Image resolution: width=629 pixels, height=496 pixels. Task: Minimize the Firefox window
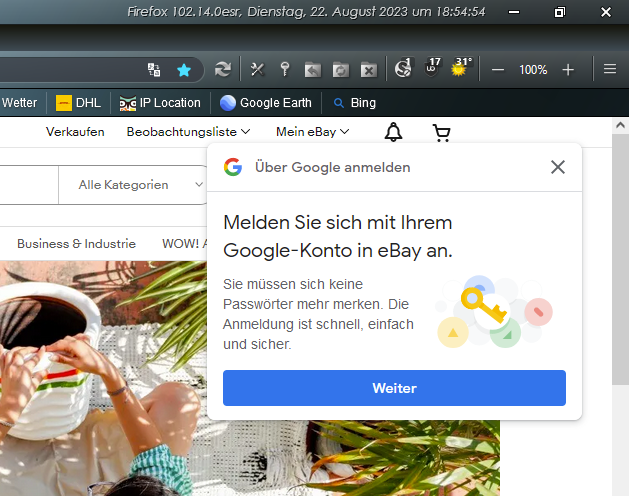(514, 12)
